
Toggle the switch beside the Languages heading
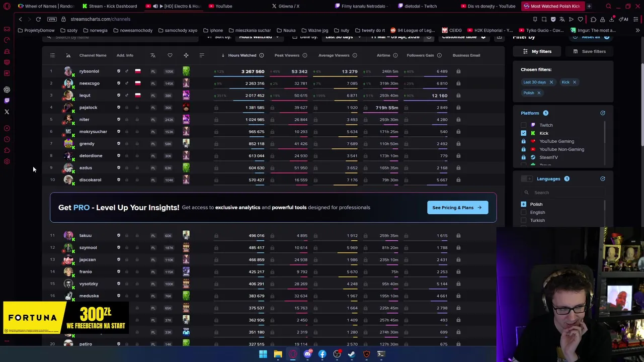pos(527,179)
